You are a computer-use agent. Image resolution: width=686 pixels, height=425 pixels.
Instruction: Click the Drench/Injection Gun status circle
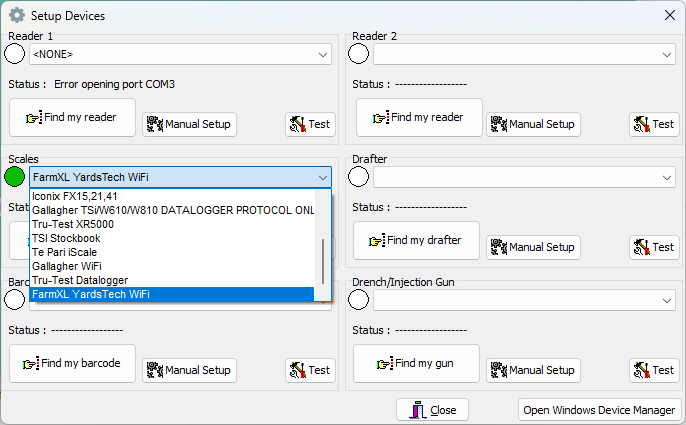point(359,300)
